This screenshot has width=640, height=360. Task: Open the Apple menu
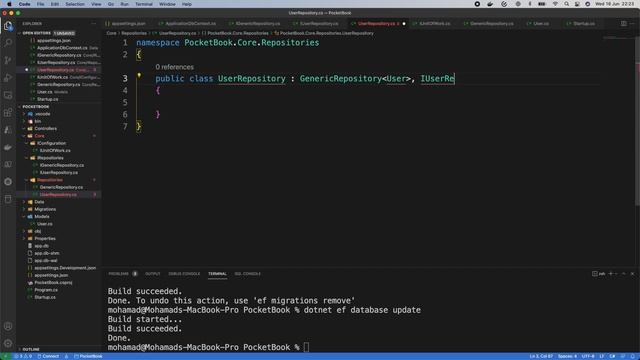[9, 4]
